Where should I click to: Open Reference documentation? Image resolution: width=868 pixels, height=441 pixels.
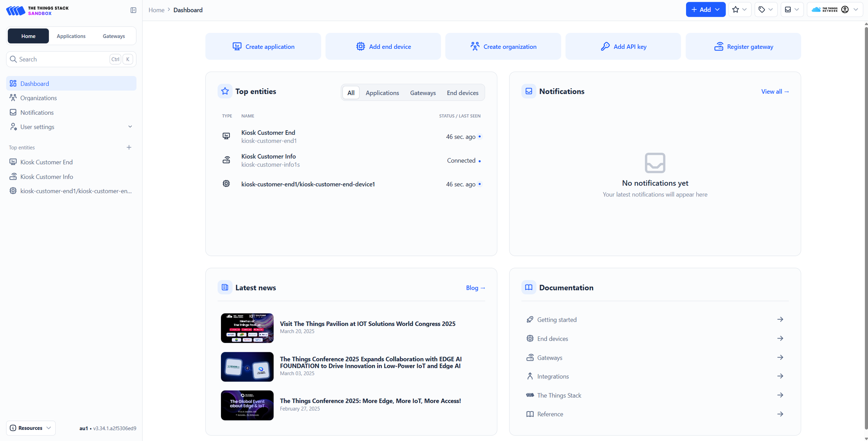[x=655, y=414]
